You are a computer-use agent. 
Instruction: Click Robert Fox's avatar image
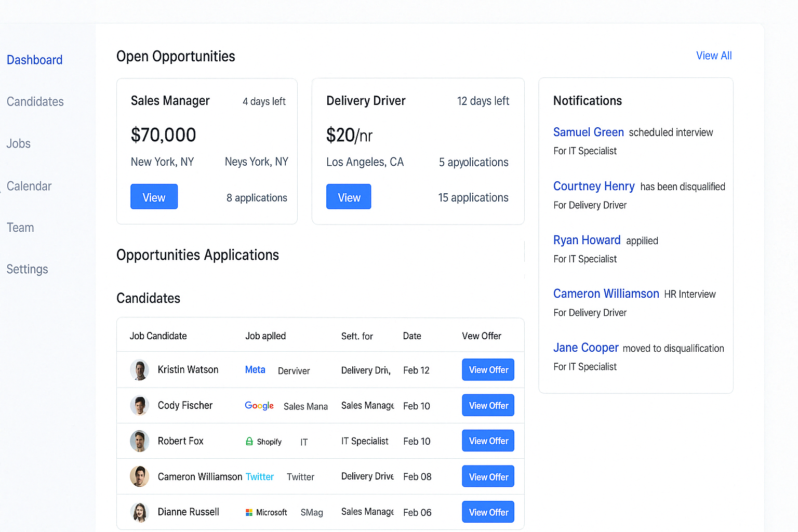point(139,441)
